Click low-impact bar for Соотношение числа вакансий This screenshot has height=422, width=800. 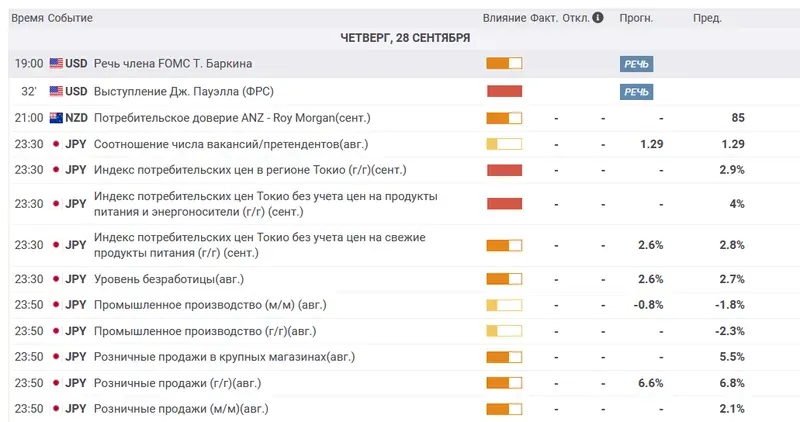click(504, 144)
